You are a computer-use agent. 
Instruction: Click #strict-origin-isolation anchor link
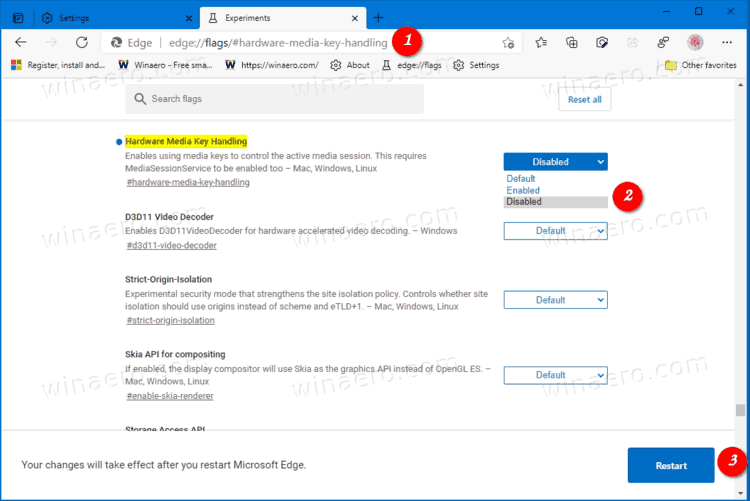(x=170, y=321)
